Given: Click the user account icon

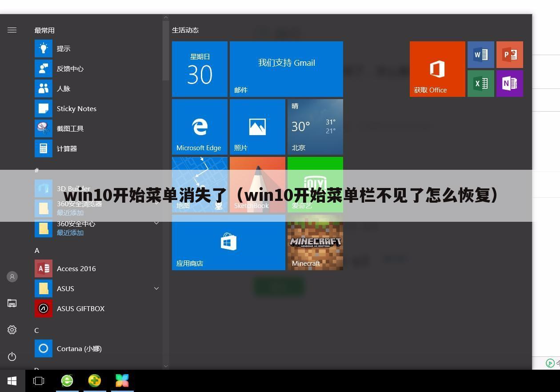Looking at the screenshot, I should click(12, 276).
